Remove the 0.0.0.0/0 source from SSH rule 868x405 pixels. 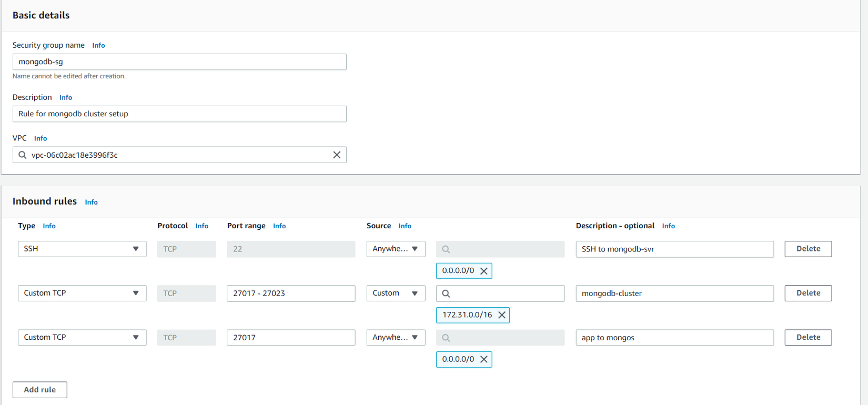(x=484, y=271)
